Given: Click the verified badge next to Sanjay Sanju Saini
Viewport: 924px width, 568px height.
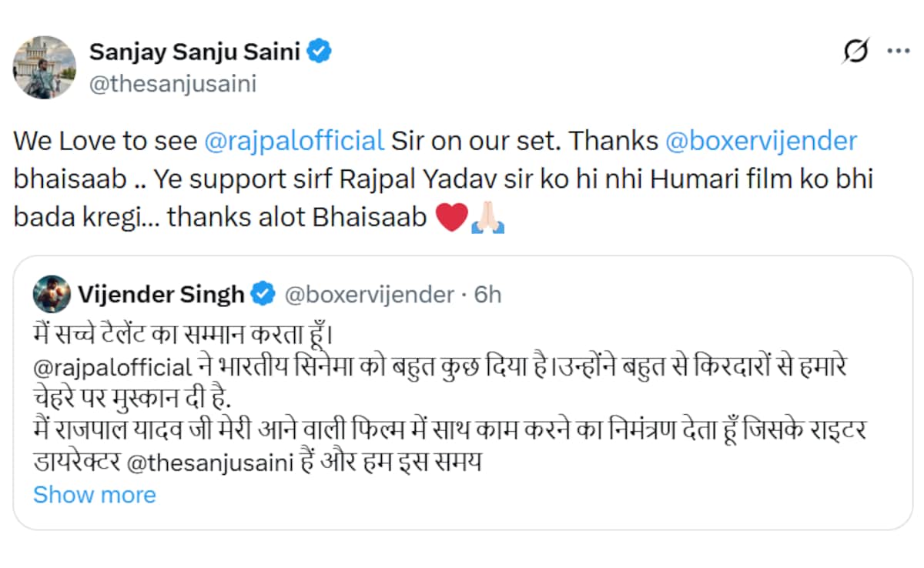Looking at the screenshot, I should coord(320,52).
